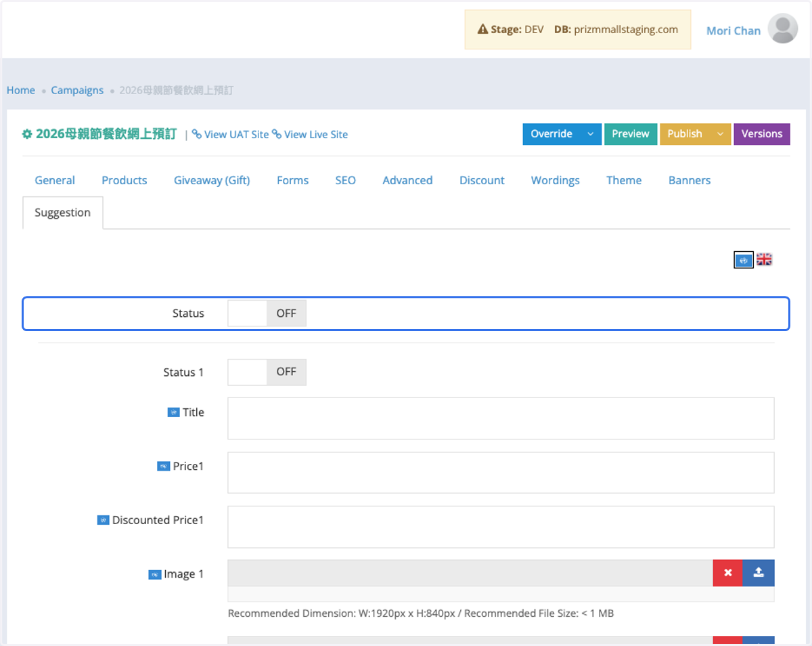
Task: Toggle the main Status switch
Action: coord(267,314)
